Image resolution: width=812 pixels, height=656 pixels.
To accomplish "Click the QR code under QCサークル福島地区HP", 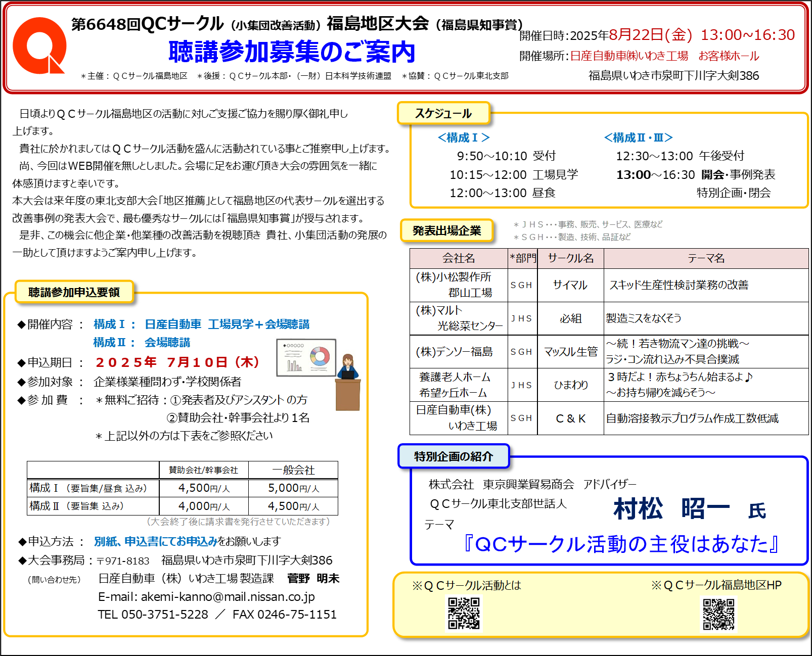I will click(718, 614).
